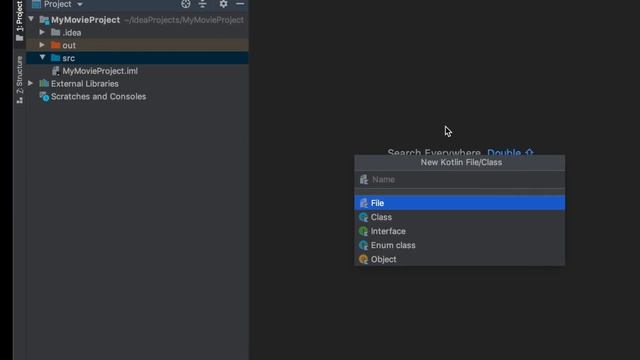Expand the out folder arrow

click(x=42, y=45)
